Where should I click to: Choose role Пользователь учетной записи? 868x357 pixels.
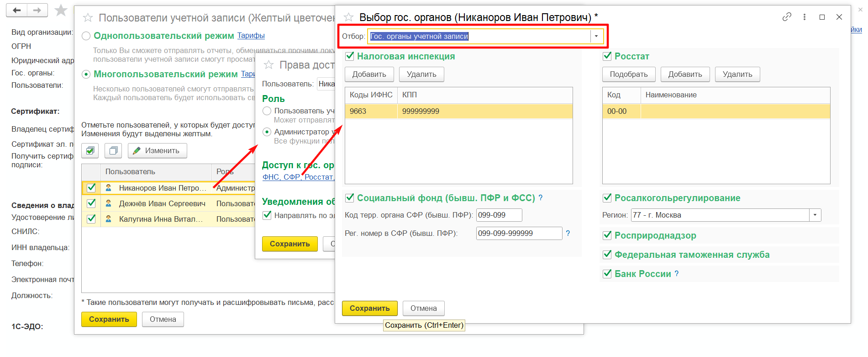(267, 111)
